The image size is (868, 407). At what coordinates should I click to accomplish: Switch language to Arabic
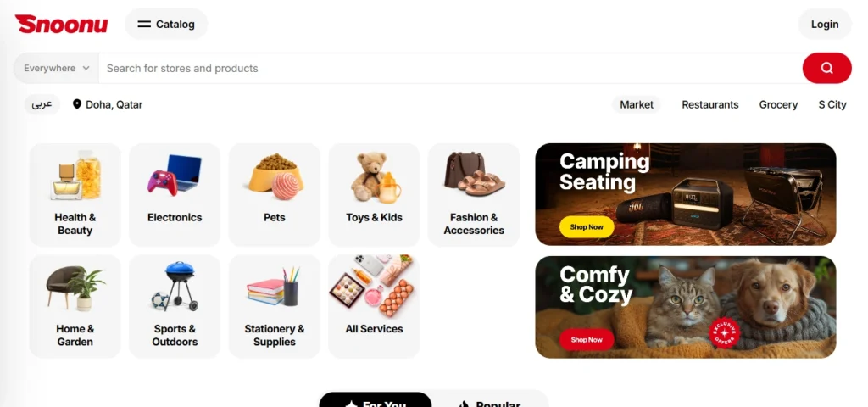42,104
